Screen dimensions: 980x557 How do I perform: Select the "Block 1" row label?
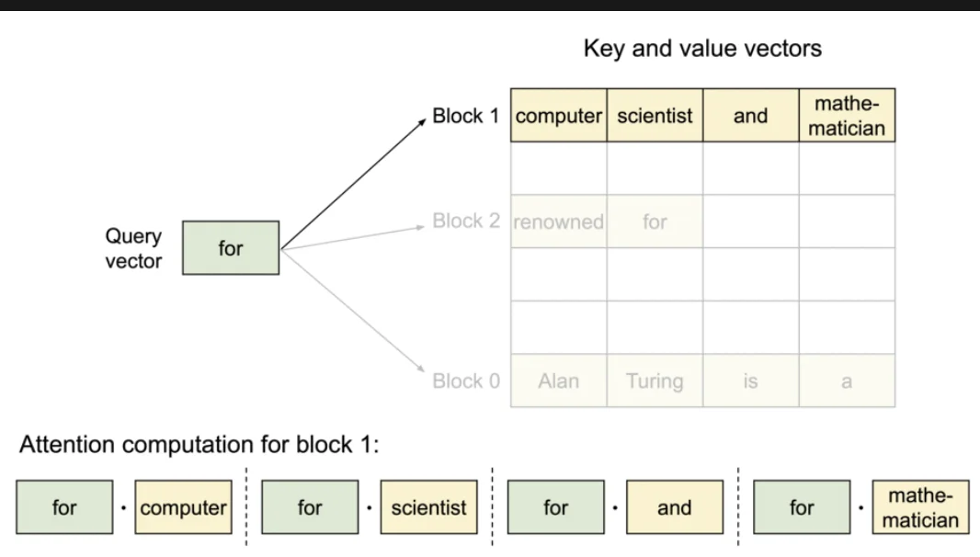click(x=466, y=116)
